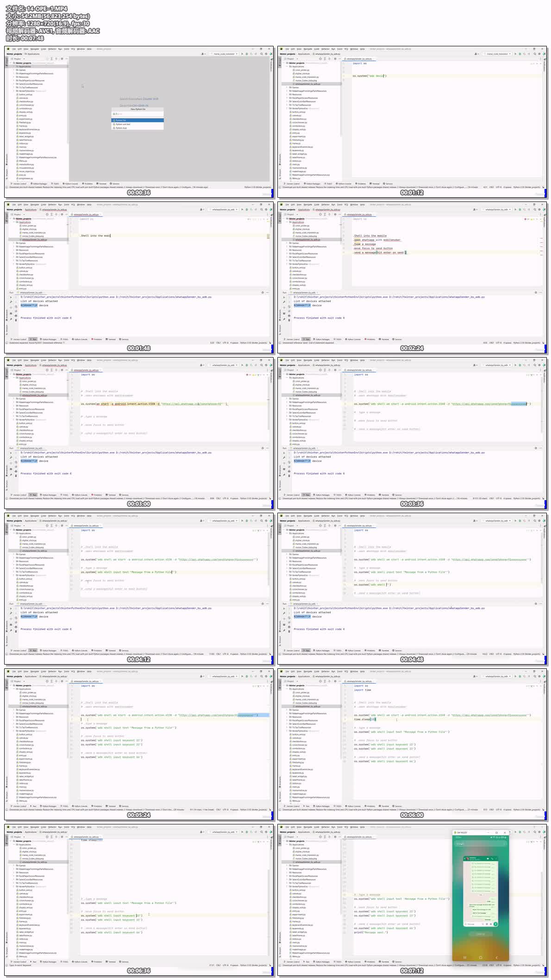Open the Terminal tab in 00:00:36 frame

[102, 183]
